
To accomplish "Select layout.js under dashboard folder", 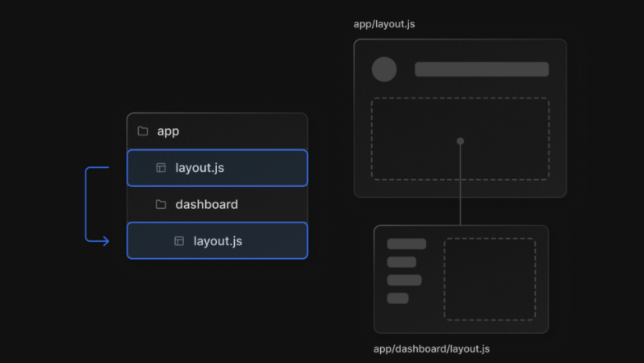I will tap(217, 240).
